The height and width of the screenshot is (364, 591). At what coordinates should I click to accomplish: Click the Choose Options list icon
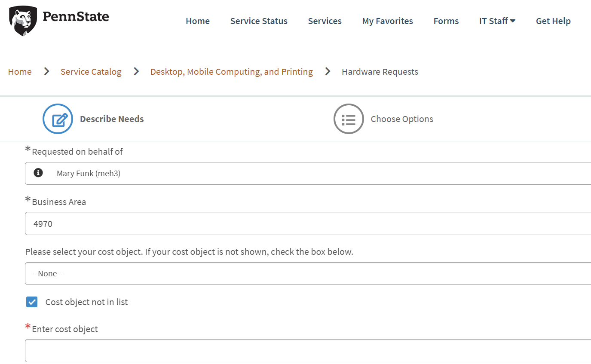(349, 119)
